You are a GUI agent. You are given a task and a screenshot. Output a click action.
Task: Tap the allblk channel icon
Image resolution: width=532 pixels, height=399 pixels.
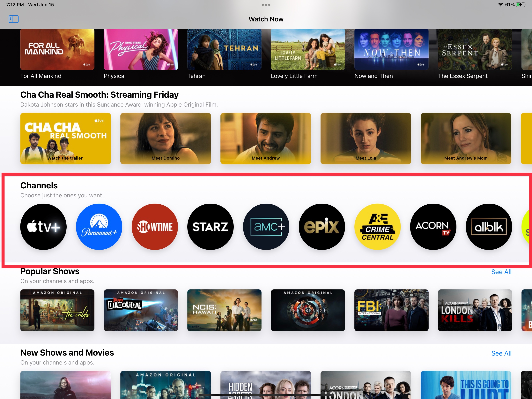coord(489,227)
